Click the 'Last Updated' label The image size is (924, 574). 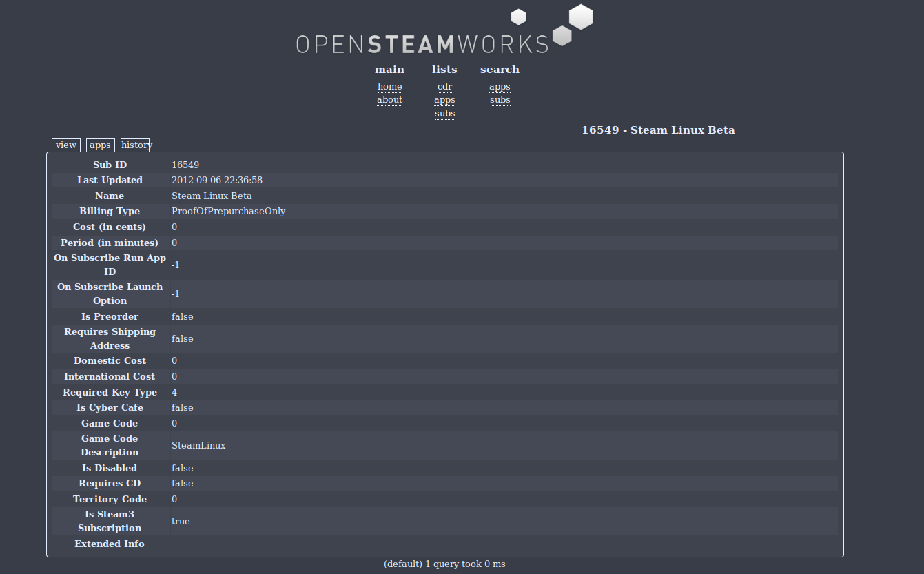[x=110, y=181]
